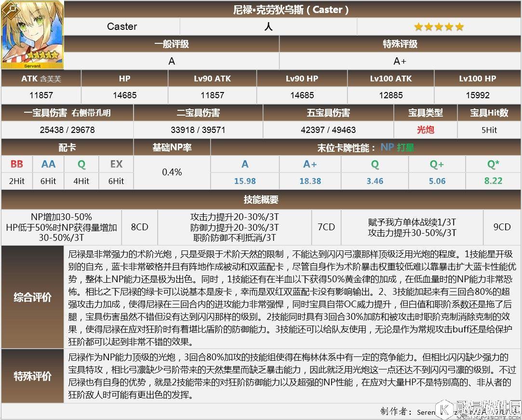Open the 特殊评价 section label
This screenshot has width=522, height=420.
click(32, 376)
